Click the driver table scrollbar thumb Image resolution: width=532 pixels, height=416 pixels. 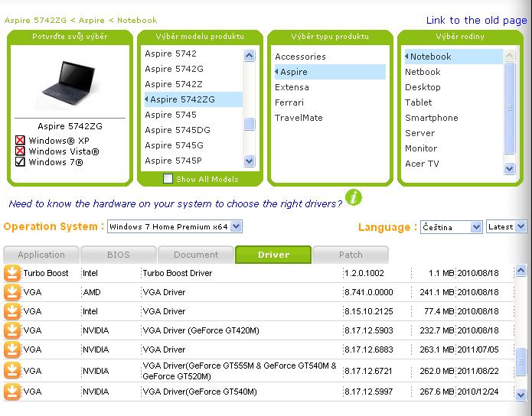[x=521, y=362]
